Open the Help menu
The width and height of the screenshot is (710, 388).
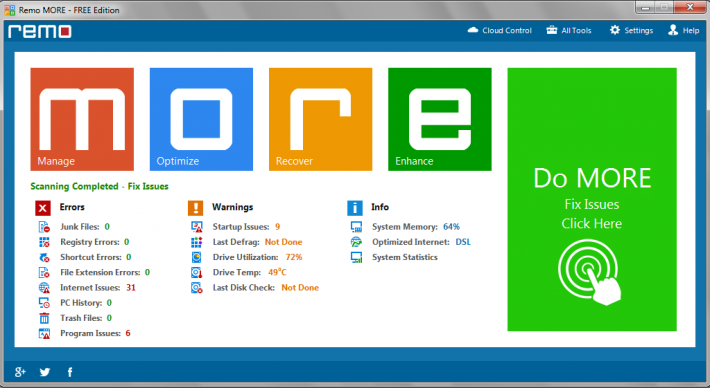(x=684, y=30)
